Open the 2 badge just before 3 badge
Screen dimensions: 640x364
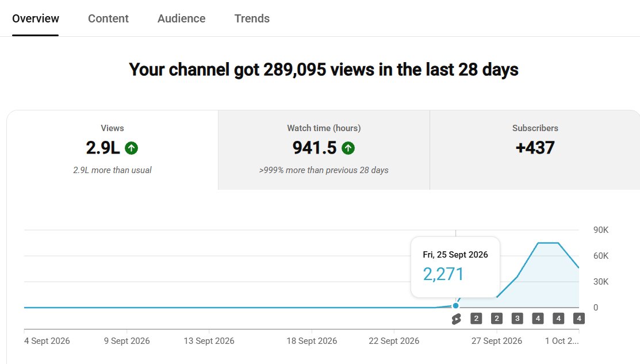point(497,319)
